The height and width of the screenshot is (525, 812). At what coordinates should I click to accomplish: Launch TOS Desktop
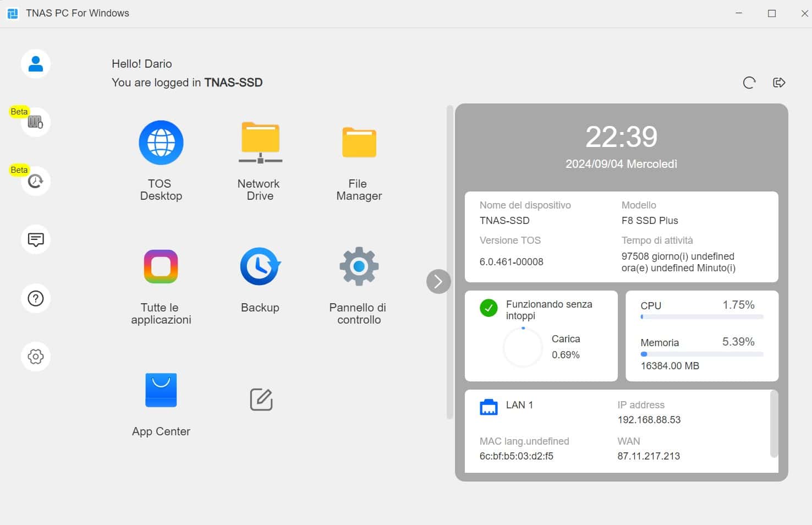point(161,143)
